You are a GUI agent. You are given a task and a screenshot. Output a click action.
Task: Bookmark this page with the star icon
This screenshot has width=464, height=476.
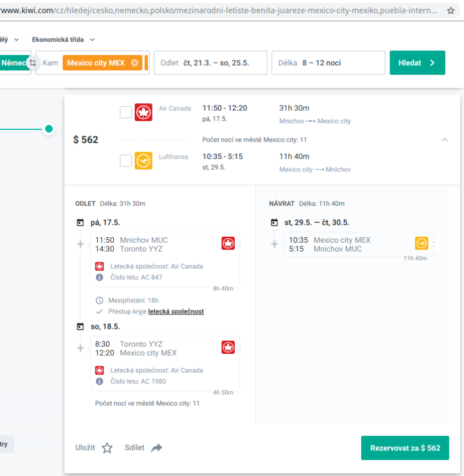451,11
